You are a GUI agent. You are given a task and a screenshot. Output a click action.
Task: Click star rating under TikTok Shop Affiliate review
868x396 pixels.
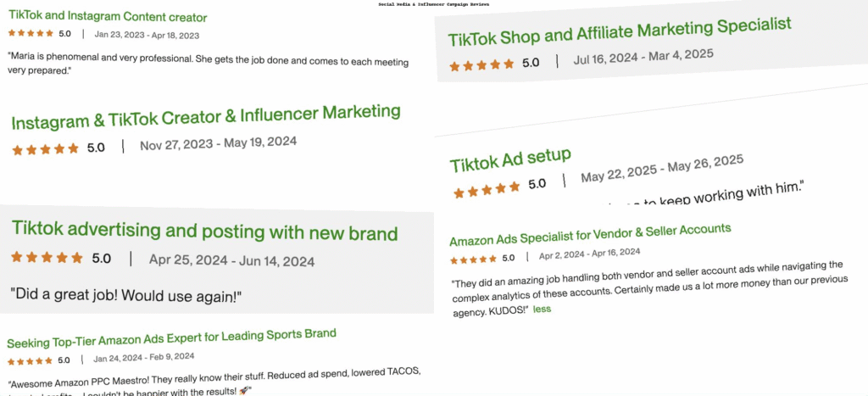tap(481, 65)
